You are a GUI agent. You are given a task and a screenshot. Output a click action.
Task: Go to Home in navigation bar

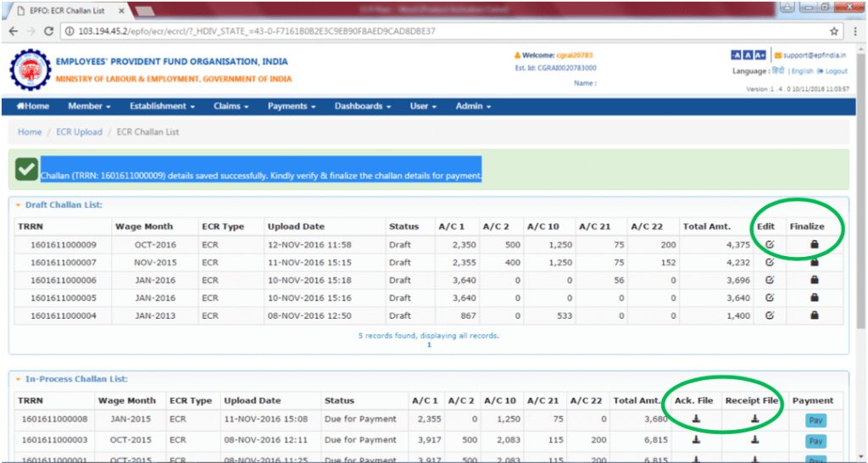(x=33, y=106)
